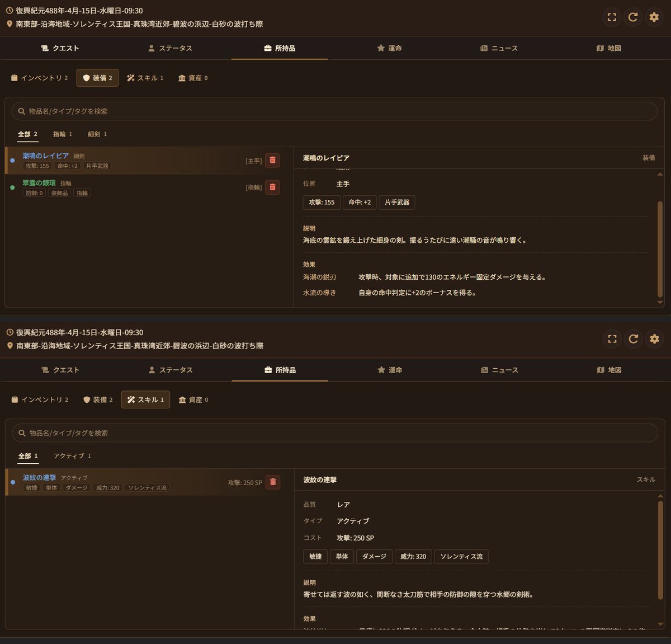The width and height of the screenshot is (671, 644).
Task: Click the [主手] slot label on 潮鳴のレイピア row
Action: 253,161
